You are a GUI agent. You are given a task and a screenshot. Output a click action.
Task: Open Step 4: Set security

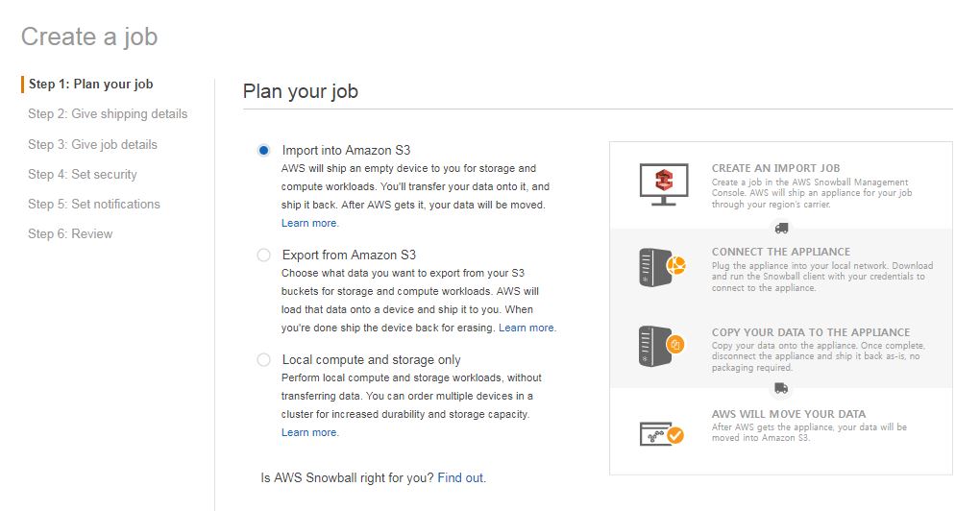[83, 174]
